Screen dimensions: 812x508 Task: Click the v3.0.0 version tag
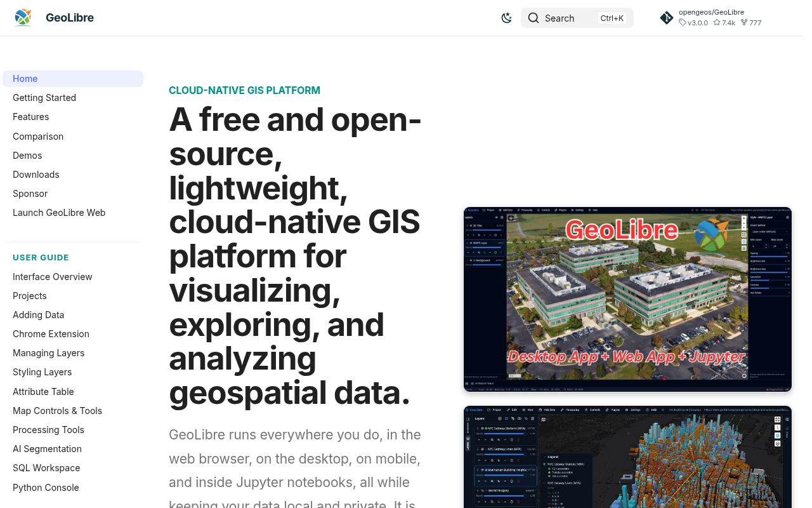point(693,23)
